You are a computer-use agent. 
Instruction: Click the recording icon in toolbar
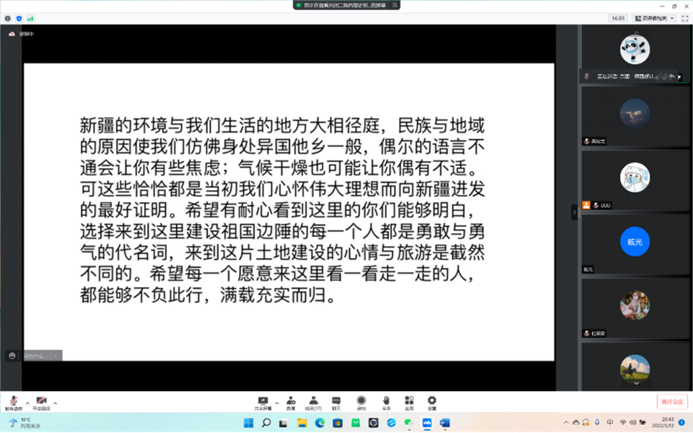(x=361, y=401)
